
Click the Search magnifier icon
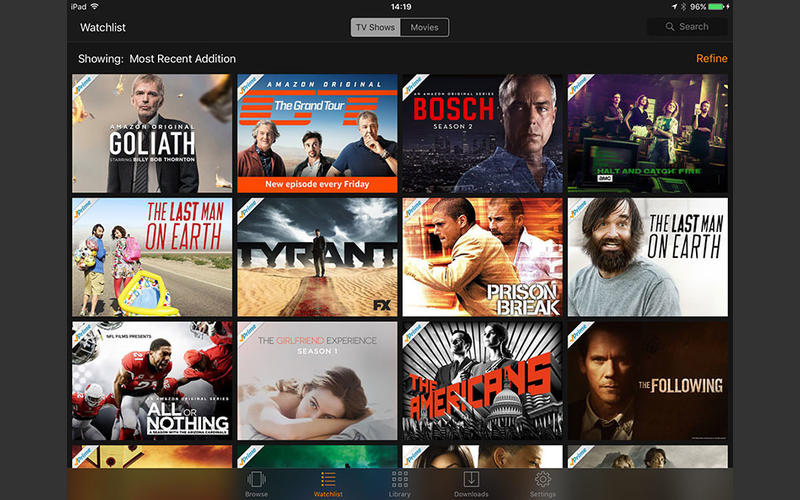click(x=670, y=27)
